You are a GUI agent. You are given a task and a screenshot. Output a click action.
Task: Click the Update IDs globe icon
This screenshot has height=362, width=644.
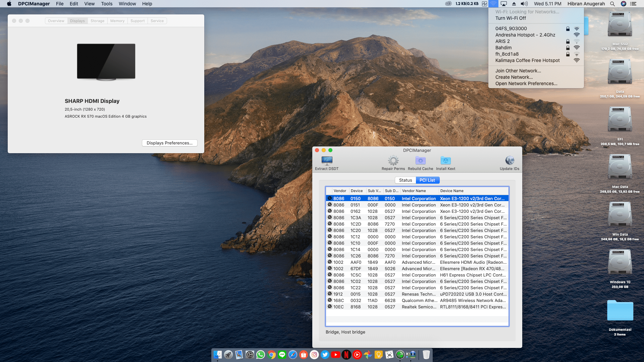509,161
